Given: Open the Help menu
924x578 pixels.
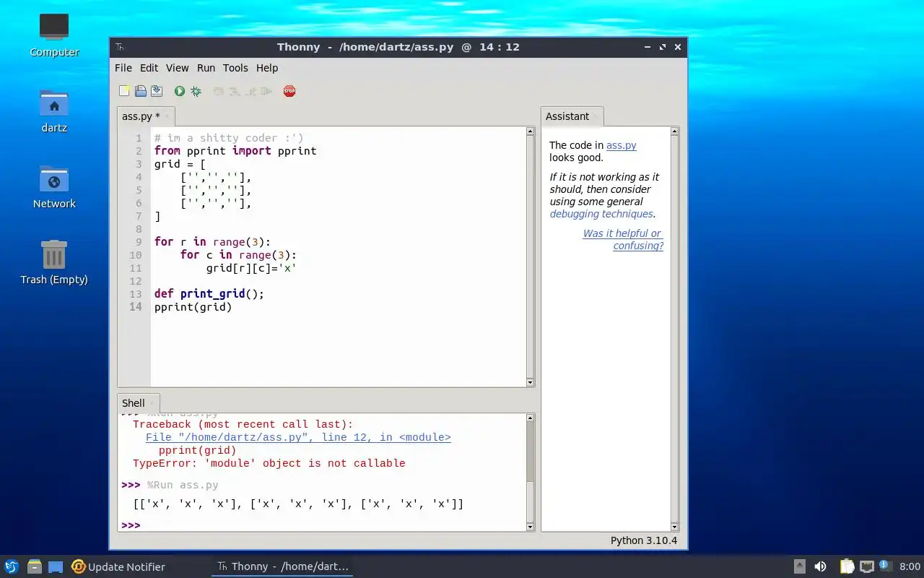Looking at the screenshot, I should coord(266,68).
